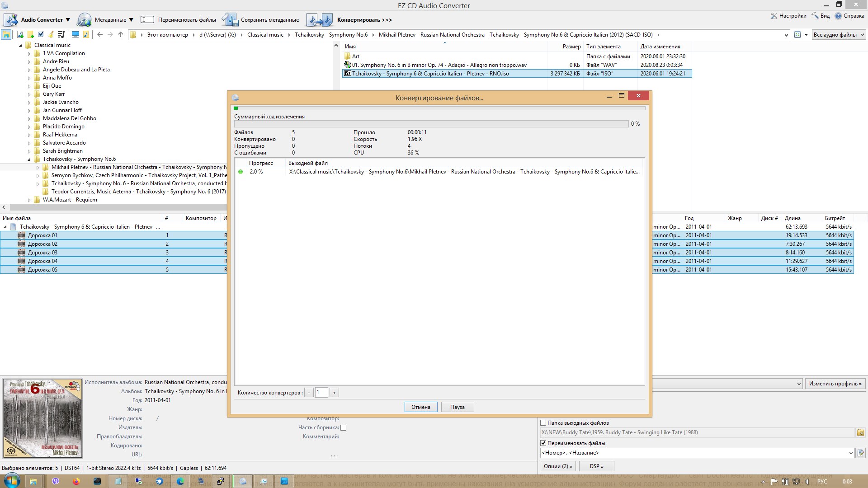Open the address bar path dropdown
The width and height of the screenshot is (868, 488).
(786, 35)
